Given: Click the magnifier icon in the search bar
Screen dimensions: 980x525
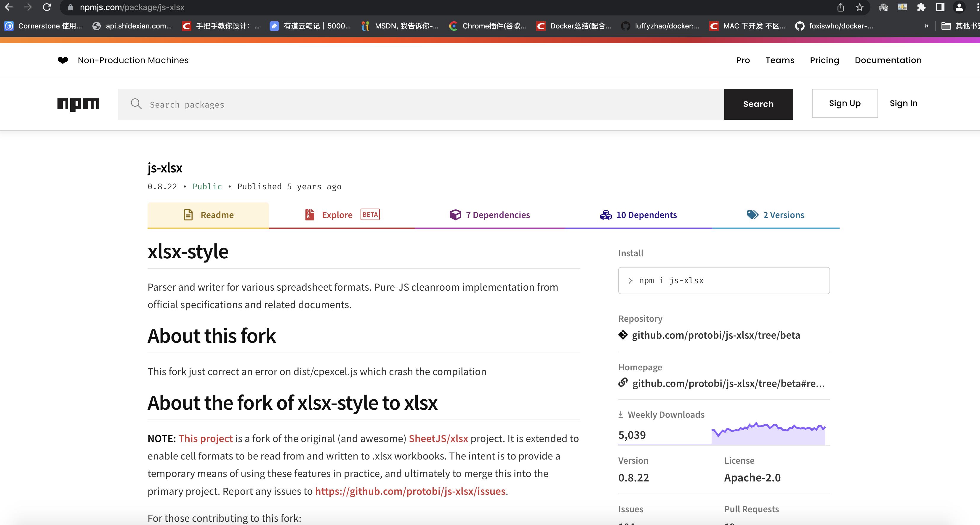Looking at the screenshot, I should pos(136,104).
